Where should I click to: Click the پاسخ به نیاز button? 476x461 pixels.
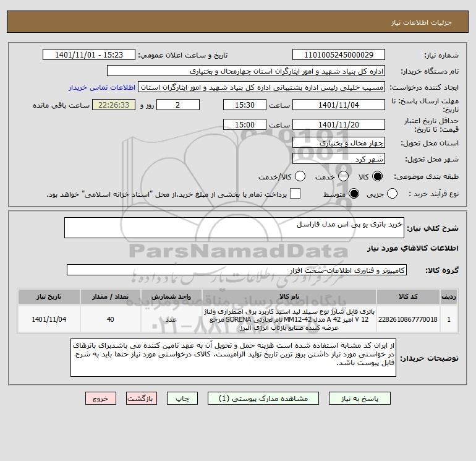click(x=359, y=399)
